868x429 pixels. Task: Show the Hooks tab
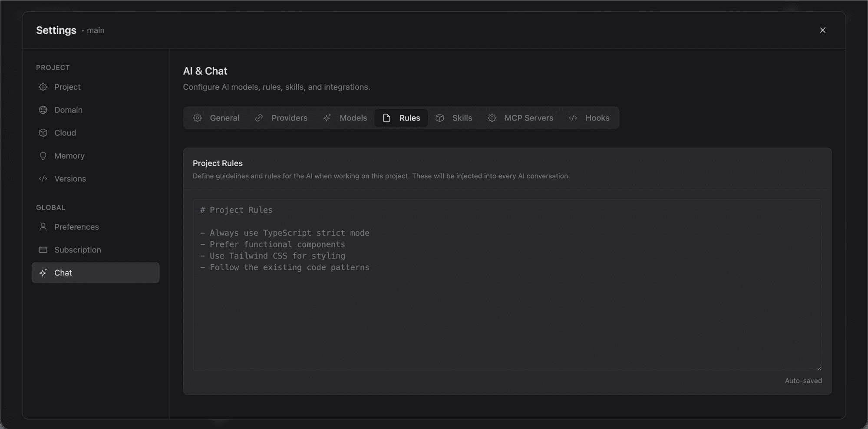(589, 118)
